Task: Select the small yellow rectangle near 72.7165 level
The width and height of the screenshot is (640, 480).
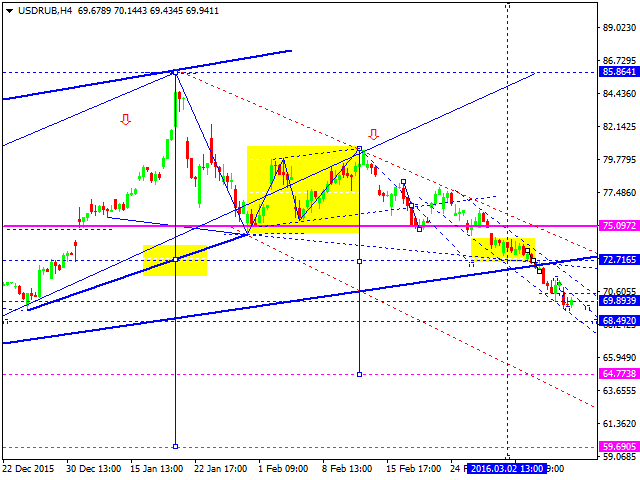Action: click(x=175, y=260)
